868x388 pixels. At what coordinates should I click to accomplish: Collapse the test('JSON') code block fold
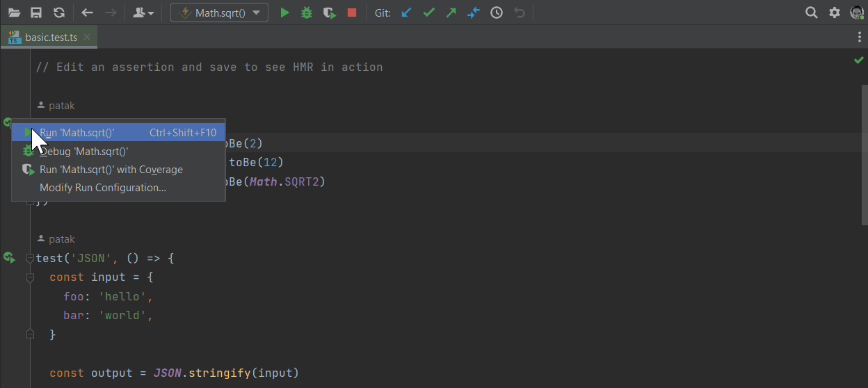point(30,259)
